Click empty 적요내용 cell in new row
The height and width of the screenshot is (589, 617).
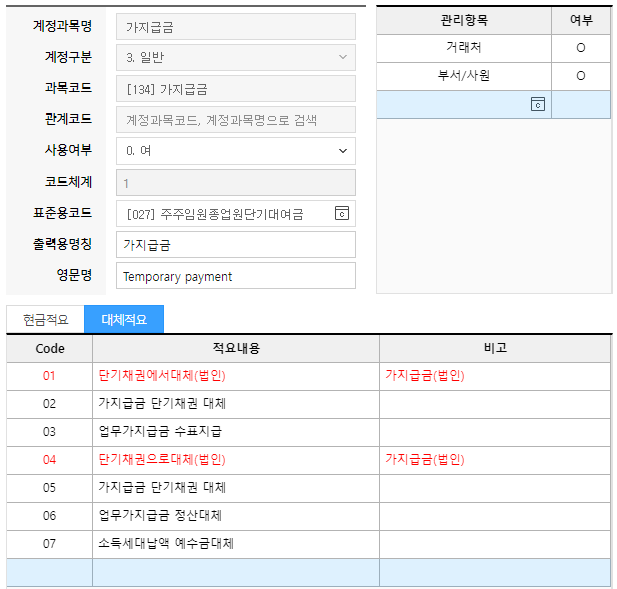coord(236,572)
